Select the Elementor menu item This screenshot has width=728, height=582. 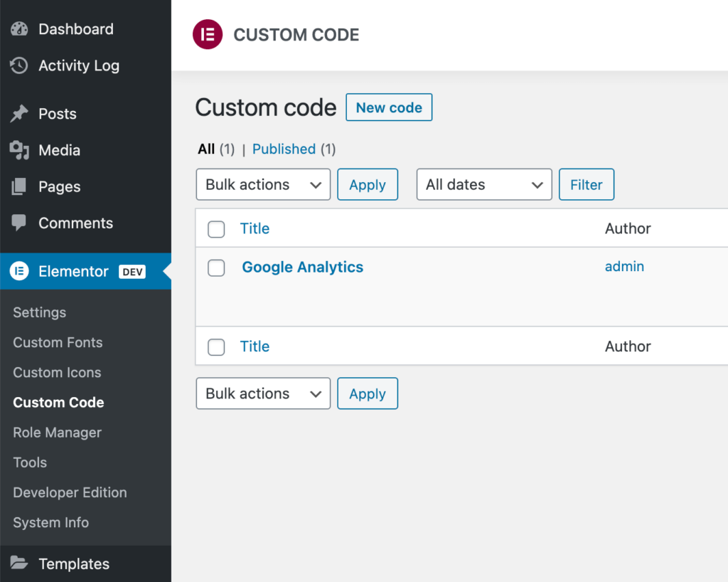(x=85, y=271)
